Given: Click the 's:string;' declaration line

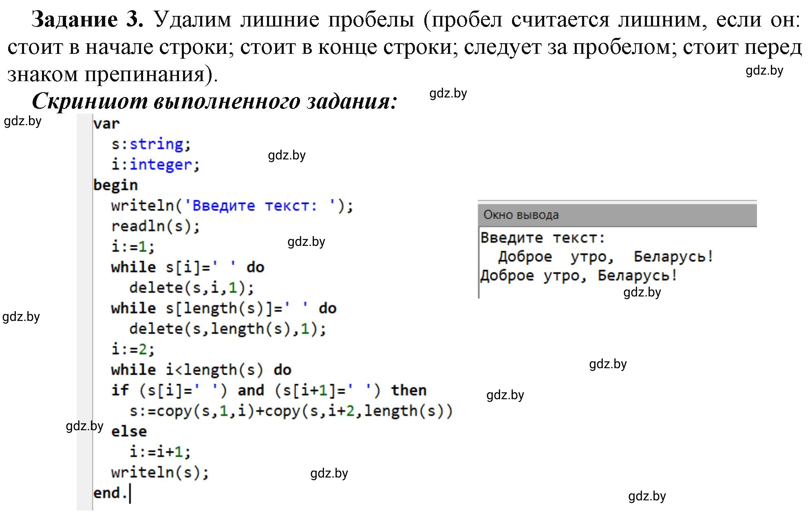Looking at the screenshot, I should point(151,144).
